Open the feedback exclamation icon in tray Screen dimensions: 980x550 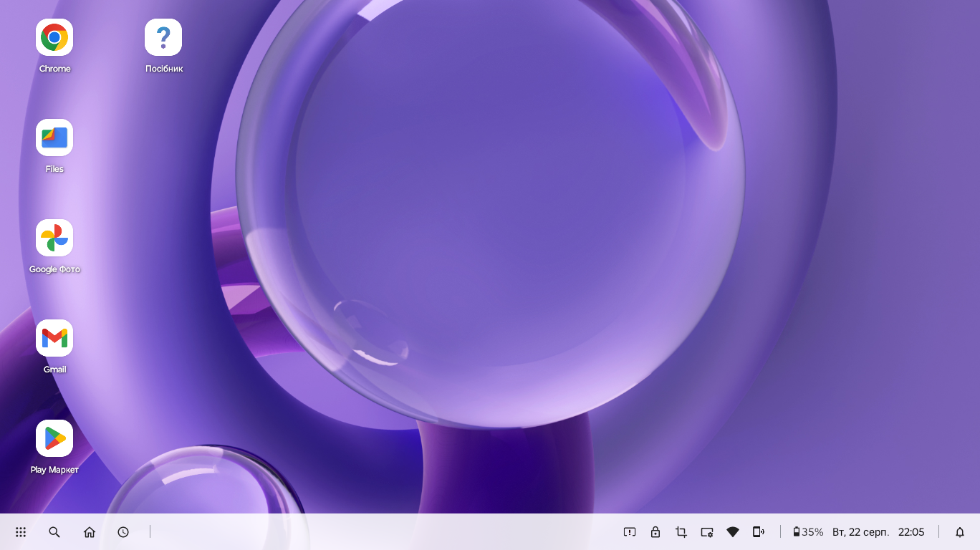tap(630, 532)
